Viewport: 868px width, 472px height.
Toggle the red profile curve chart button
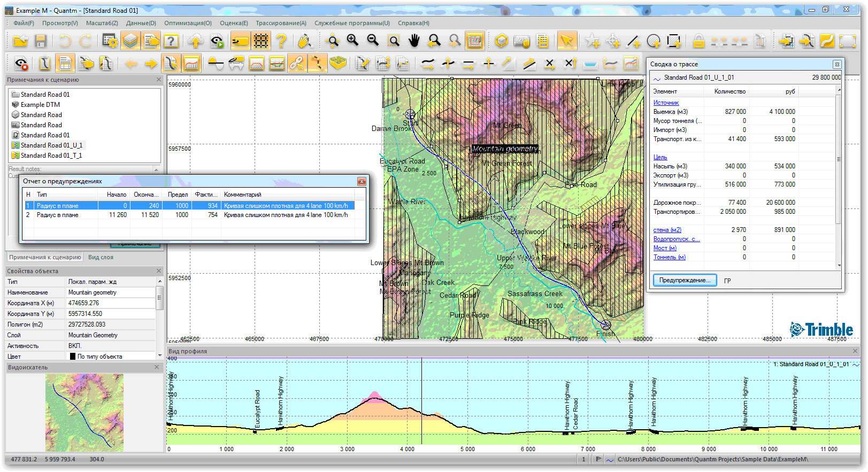point(191,64)
